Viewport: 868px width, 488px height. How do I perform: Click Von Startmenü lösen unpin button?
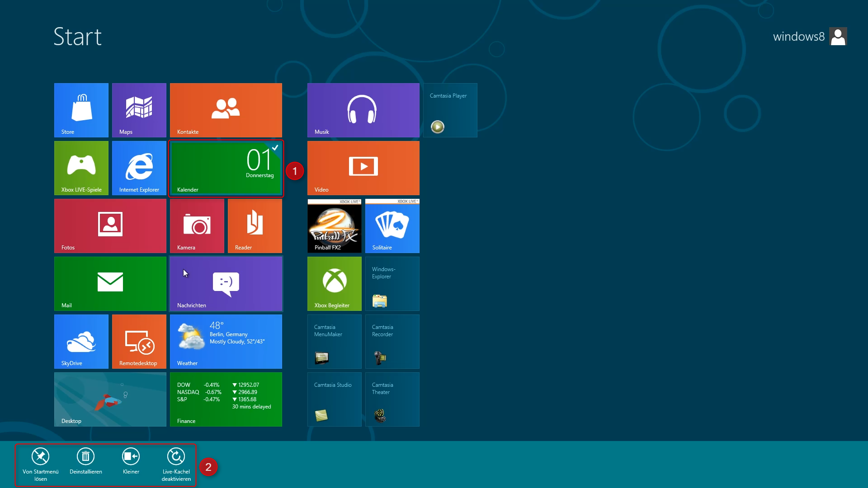41,465
